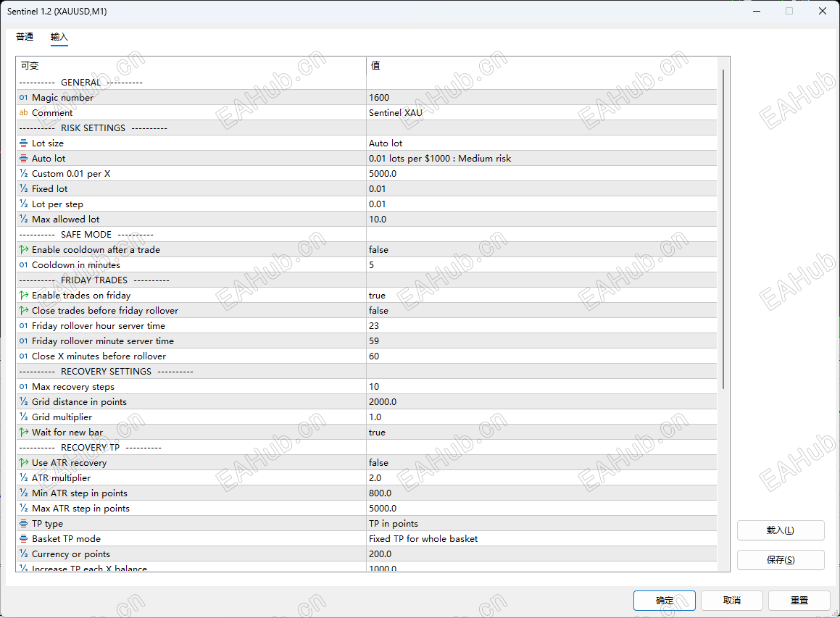Edit Max ATR step in points value 5000.0
Screen dimensions: 840x618
pos(541,508)
